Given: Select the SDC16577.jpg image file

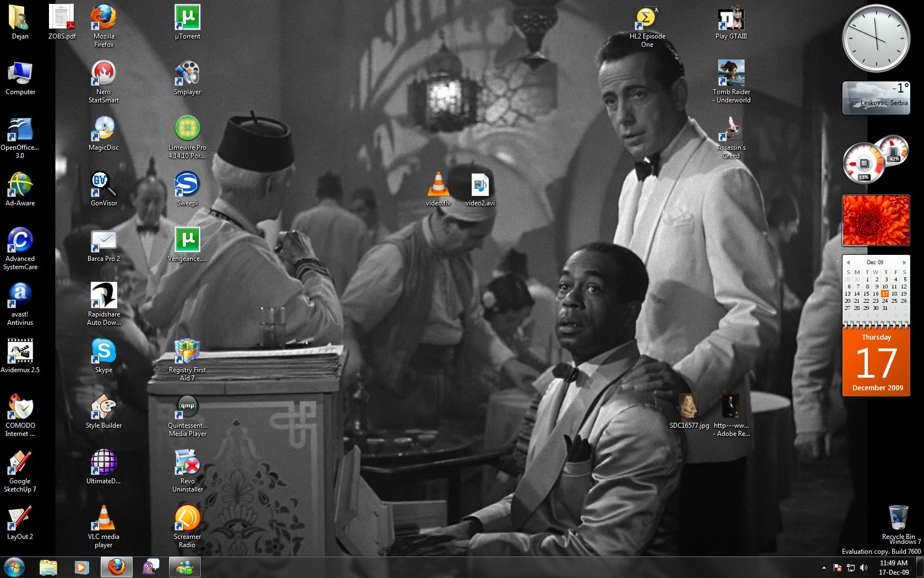Looking at the screenshot, I should [x=689, y=411].
